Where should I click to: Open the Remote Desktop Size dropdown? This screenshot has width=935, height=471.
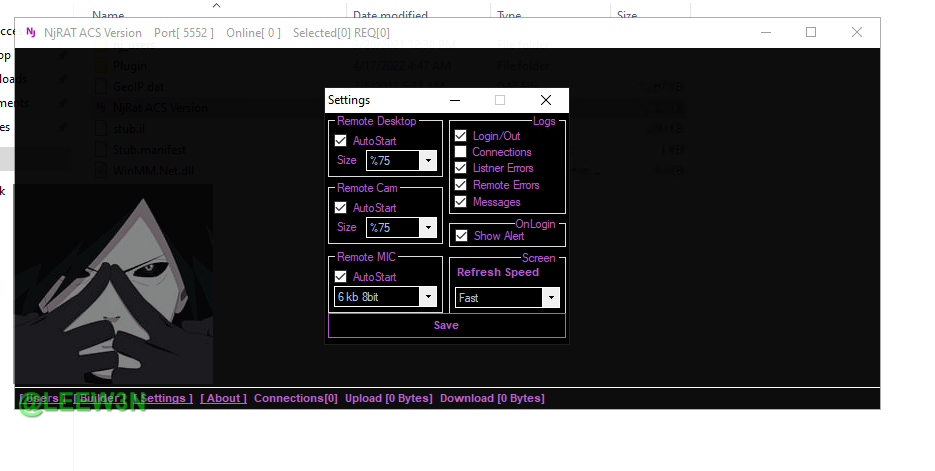pos(428,160)
